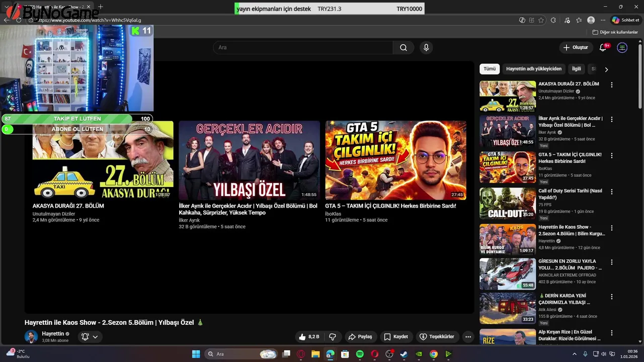The height and width of the screenshot is (362, 644).
Task: Open Hayrettin channel avatar
Action: 31,337
